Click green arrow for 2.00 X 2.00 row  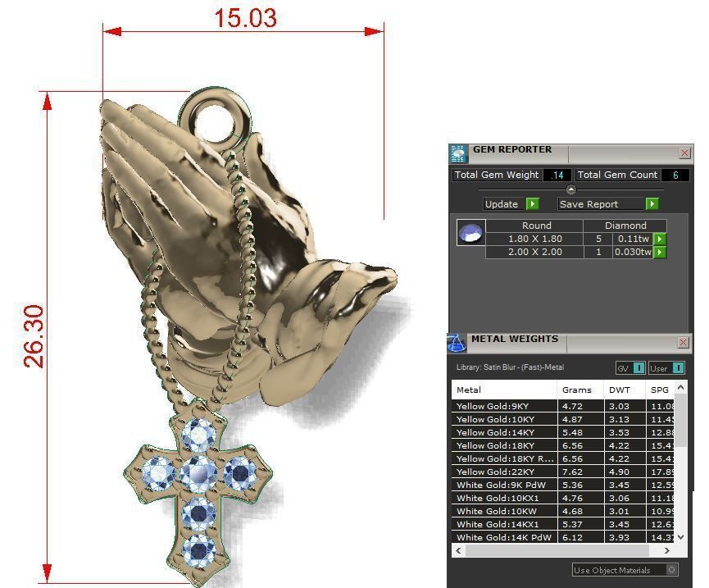[660, 252]
